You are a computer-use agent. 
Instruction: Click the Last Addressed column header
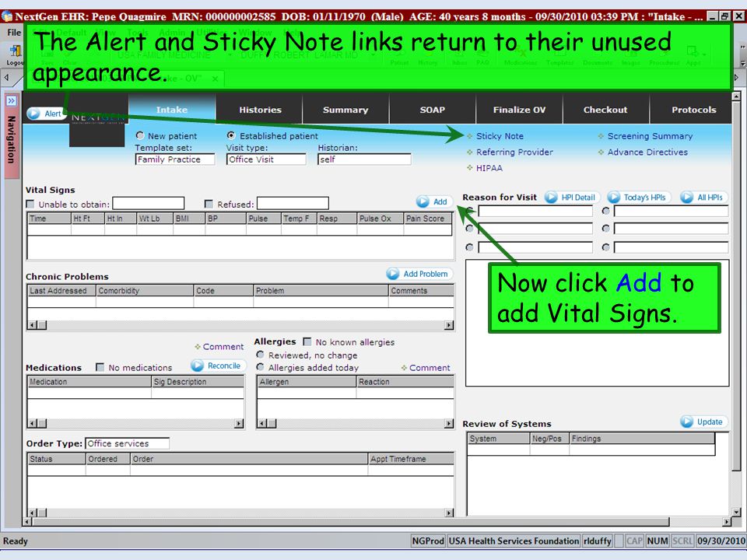(x=61, y=290)
